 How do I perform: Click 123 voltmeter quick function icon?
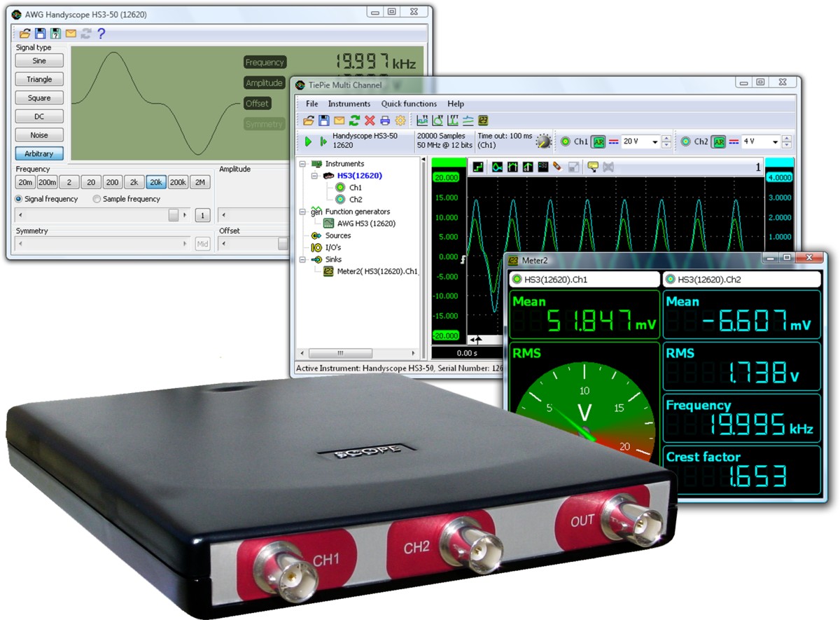pos(482,120)
